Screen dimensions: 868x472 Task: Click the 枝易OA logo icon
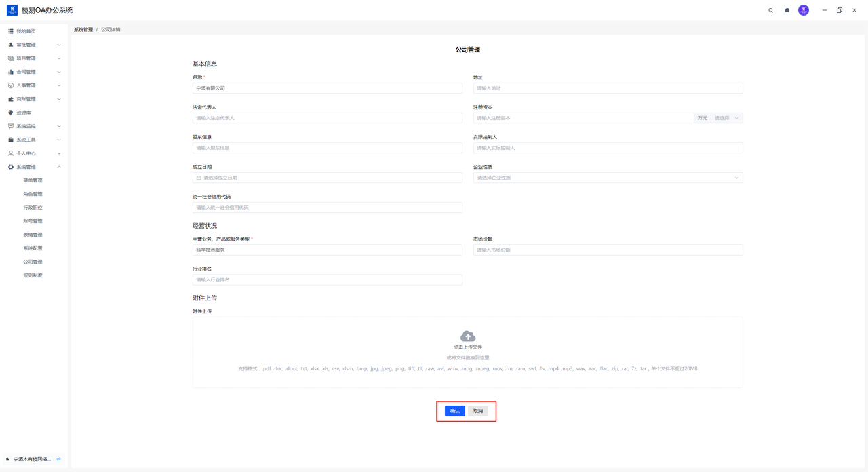(12, 10)
